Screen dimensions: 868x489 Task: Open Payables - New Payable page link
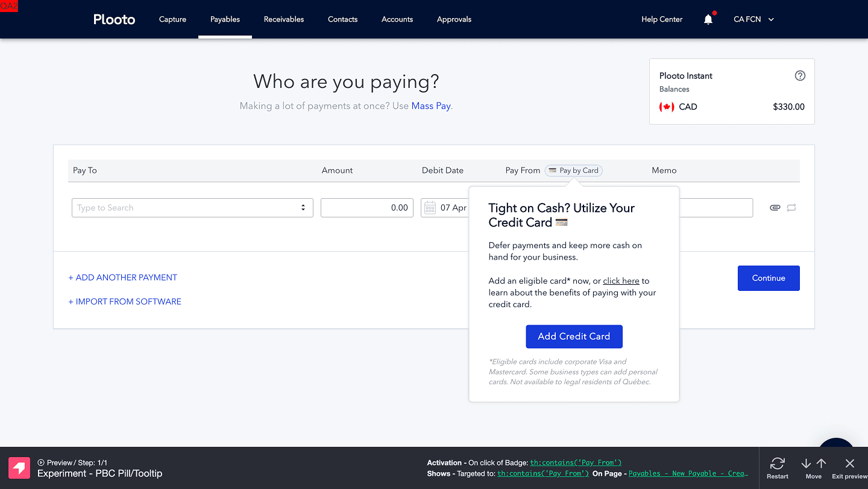click(688, 473)
